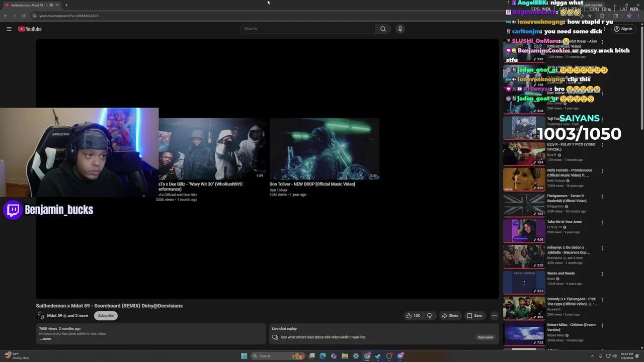Open Drake Wants and Needs thumbnail
644x362 pixels.
[524, 282]
